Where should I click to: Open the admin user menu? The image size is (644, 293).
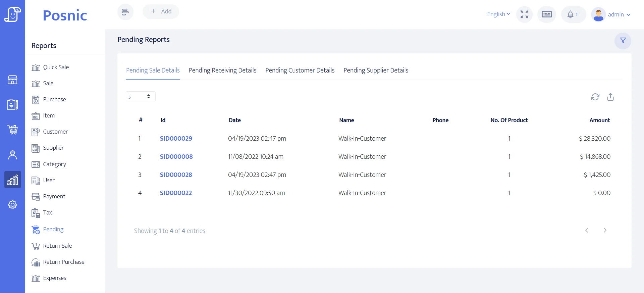[x=611, y=14]
